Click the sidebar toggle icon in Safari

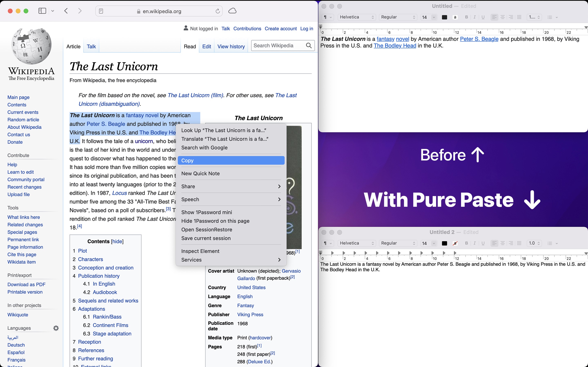(x=42, y=11)
